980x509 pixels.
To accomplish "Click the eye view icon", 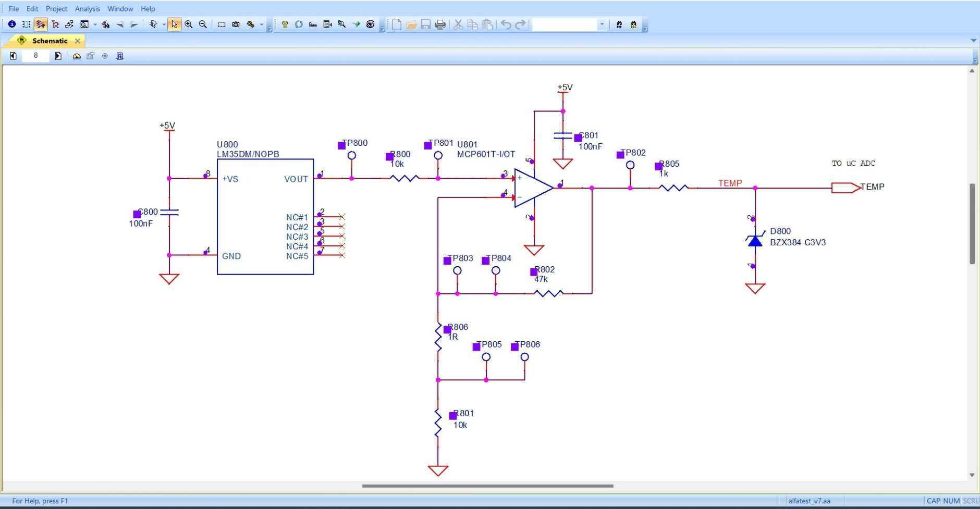I will coord(370,24).
